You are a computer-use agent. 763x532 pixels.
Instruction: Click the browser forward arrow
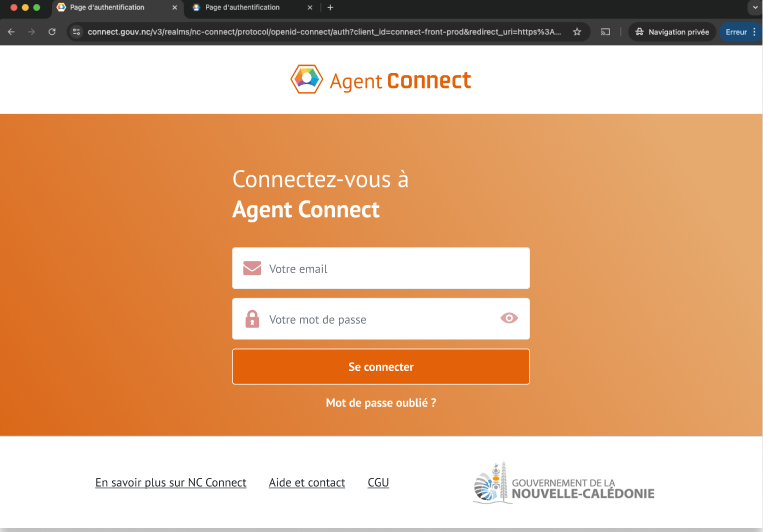click(32, 32)
